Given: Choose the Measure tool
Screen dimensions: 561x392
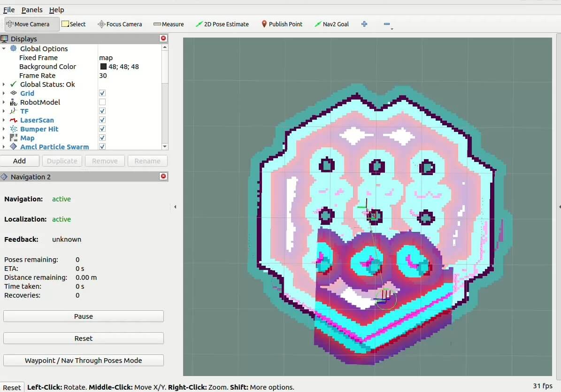Looking at the screenshot, I should tap(169, 24).
